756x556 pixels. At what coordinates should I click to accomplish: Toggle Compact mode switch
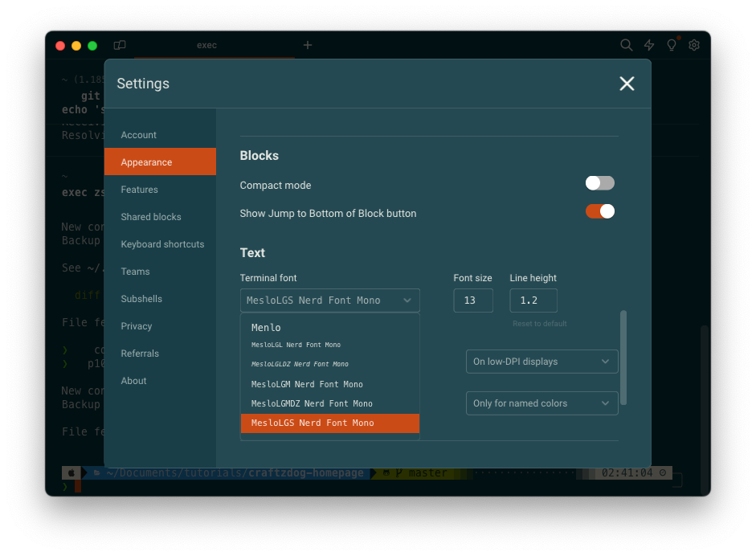tap(600, 183)
